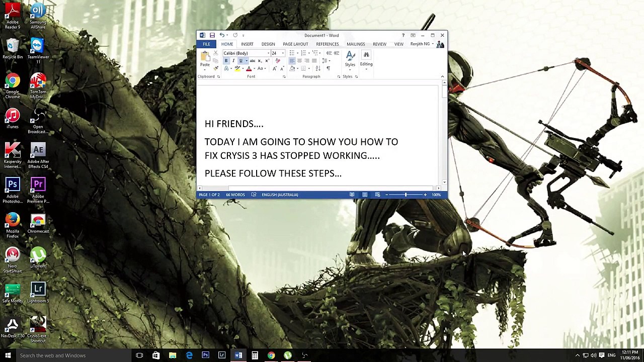Click the zoom slider handle in Word
This screenshot has width=644, height=362.
click(406, 195)
